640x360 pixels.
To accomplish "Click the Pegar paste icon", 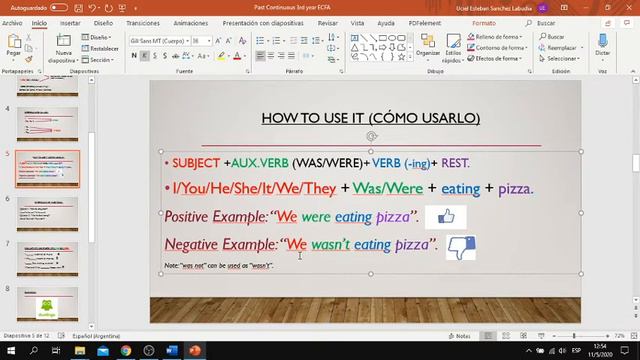I will tap(14, 41).
